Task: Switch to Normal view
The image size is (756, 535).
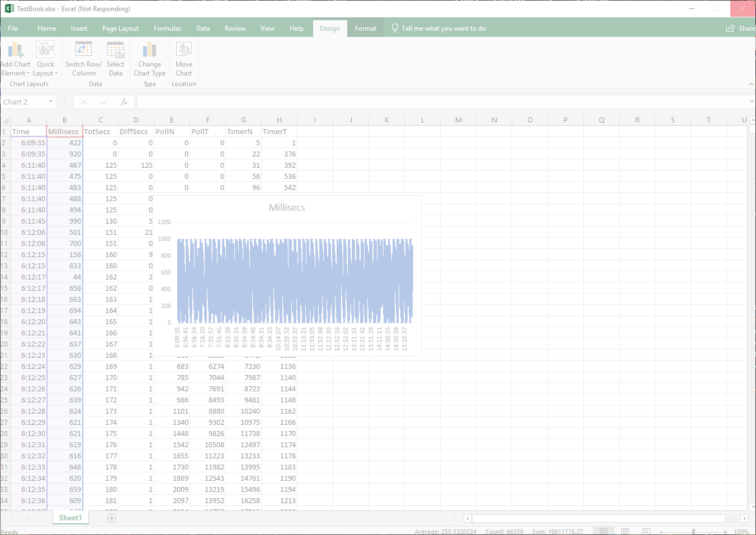Action: tap(604, 531)
